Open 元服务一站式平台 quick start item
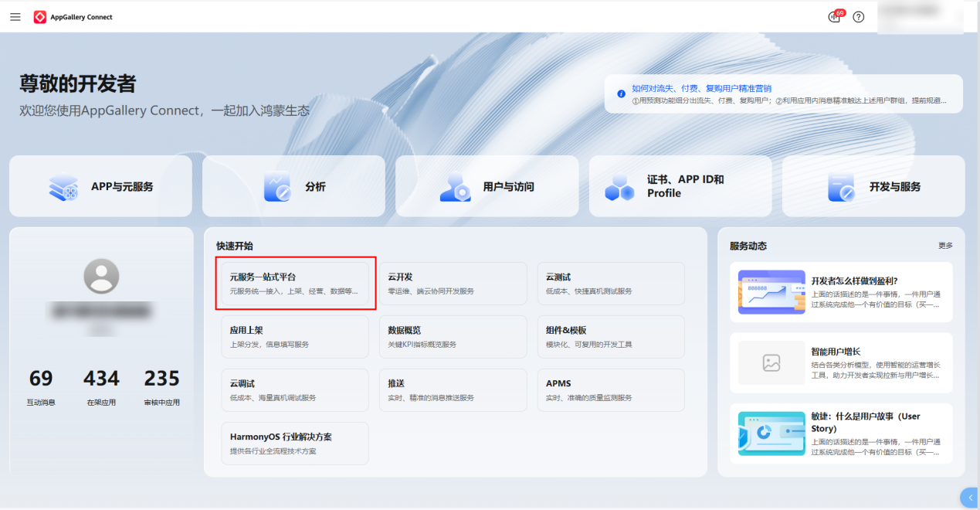The image size is (980, 510). tap(295, 284)
